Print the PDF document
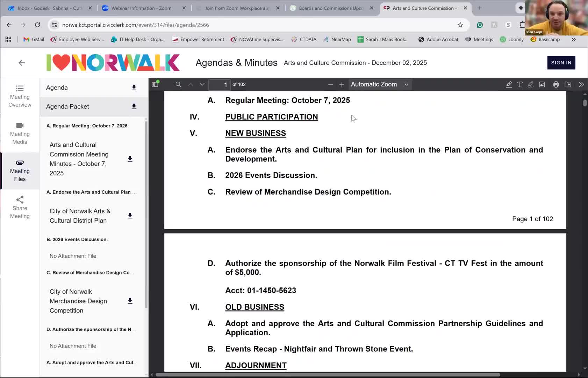This screenshot has height=378, width=588. pos(556,84)
